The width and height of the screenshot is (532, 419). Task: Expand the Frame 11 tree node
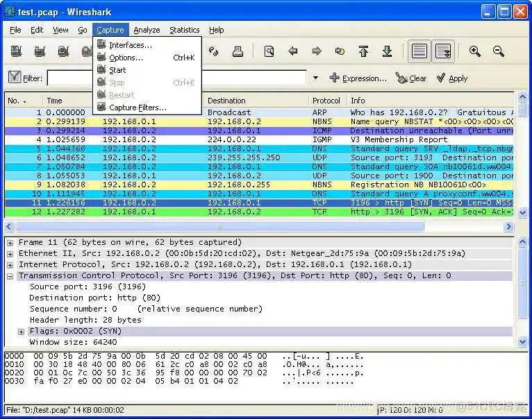10,243
